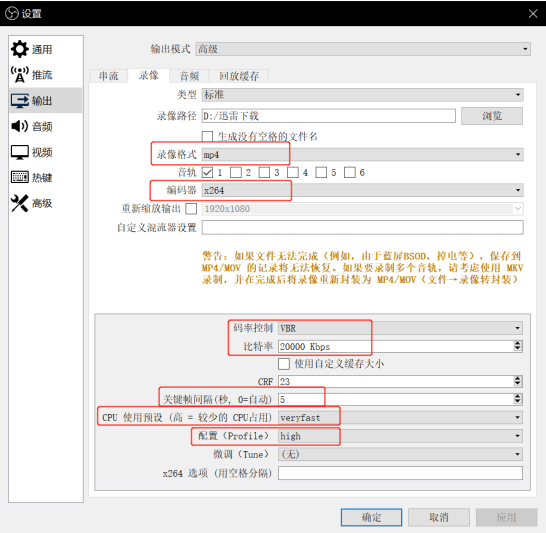
Task: Open the 类型 dropdown showing 标准
Action: click(362, 95)
